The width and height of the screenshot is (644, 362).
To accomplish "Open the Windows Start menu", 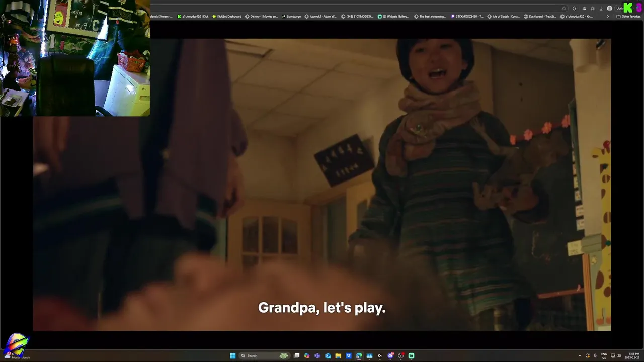I will (232, 356).
